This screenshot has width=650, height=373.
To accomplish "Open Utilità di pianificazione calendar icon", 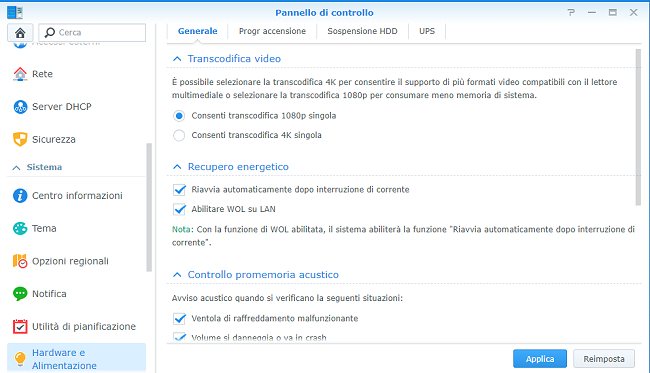I will [20, 327].
